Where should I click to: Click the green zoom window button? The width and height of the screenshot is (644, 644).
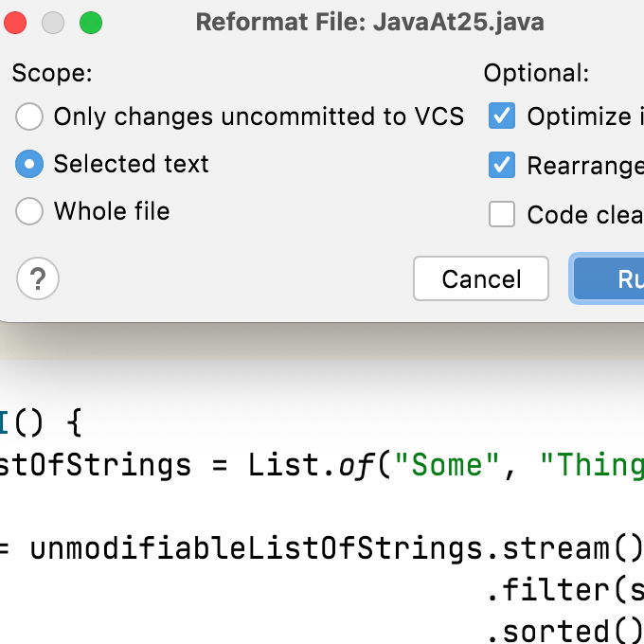[x=90, y=23]
